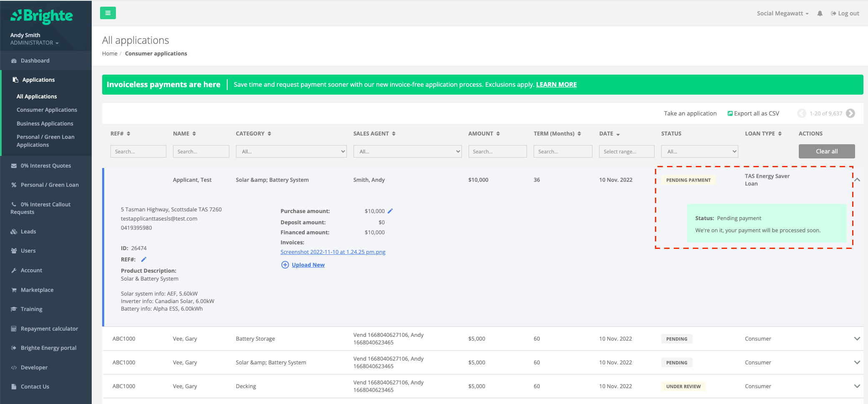Sort the table by Amount column

coord(498,134)
